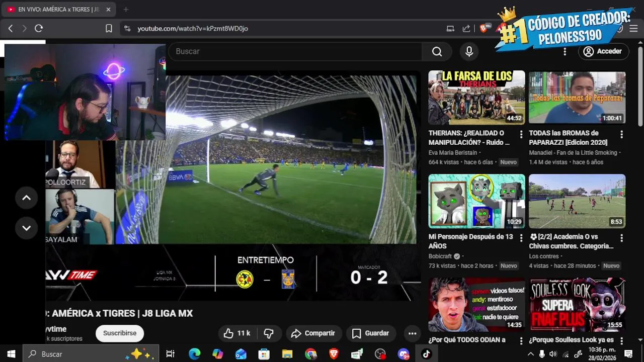Visit Eva Maria Beristain channel name
The image size is (644, 362).
[x=453, y=152]
